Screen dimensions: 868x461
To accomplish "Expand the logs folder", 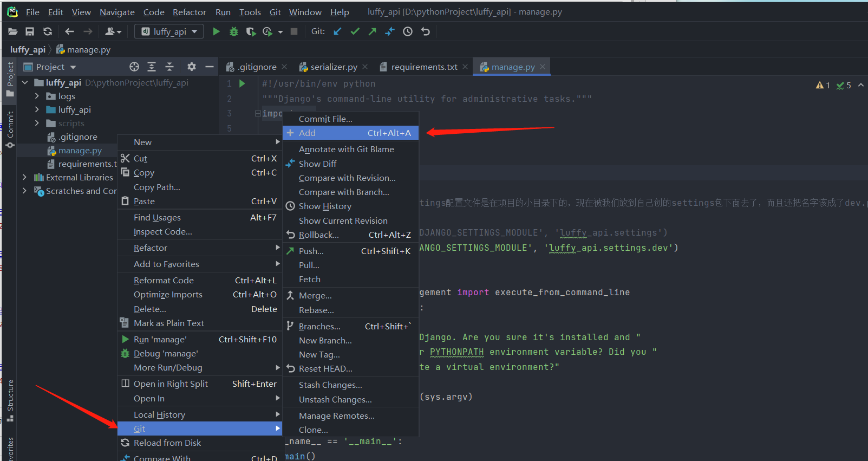I will click(x=37, y=96).
